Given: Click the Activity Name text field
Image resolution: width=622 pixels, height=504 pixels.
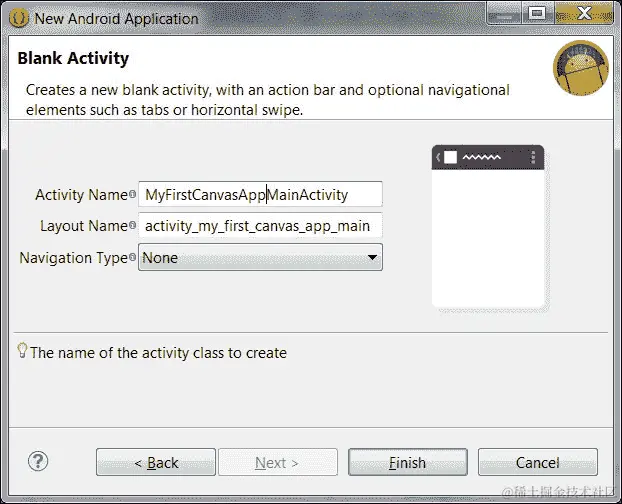Looking at the screenshot, I should (260, 194).
